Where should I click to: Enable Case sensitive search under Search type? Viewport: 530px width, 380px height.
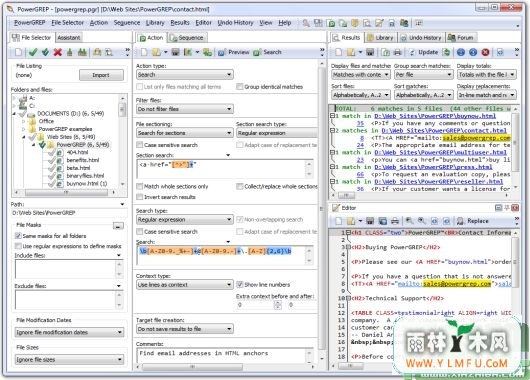pyautogui.click(x=139, y=232)
